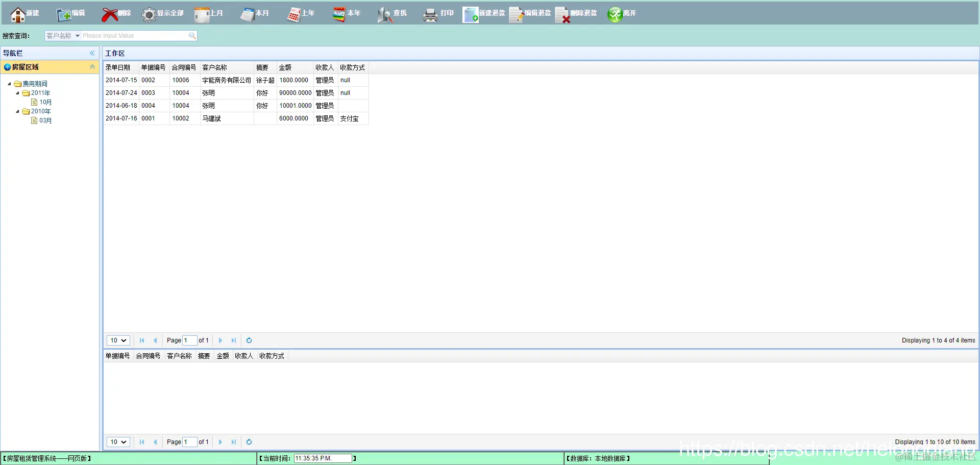Go to previous page in upper grid
This screenshot has width=980, height=465.
pos(155,340)
